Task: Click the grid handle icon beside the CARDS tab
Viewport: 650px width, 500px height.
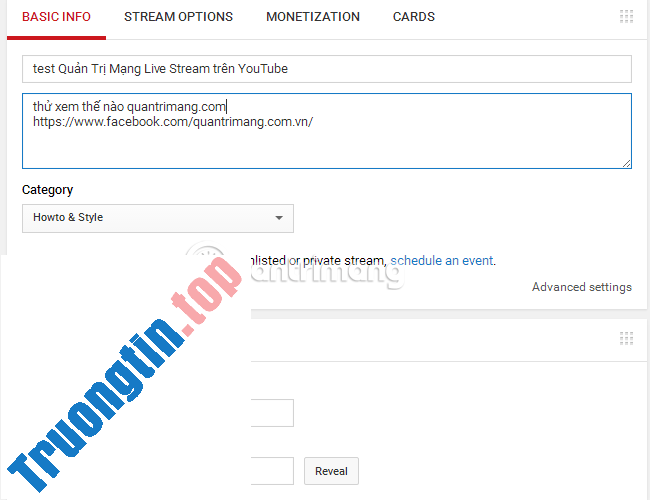Action: tap(626, 17)
